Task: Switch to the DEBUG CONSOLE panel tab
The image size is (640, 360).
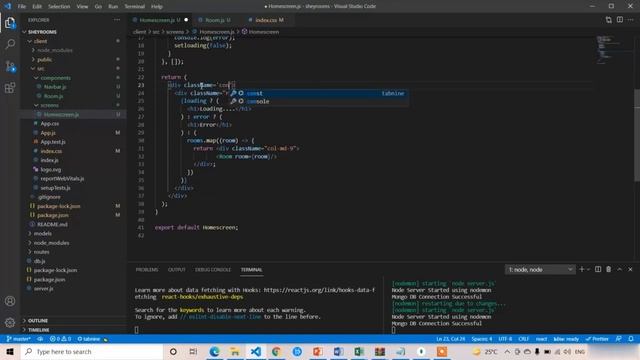Action: tap(213, 270)
